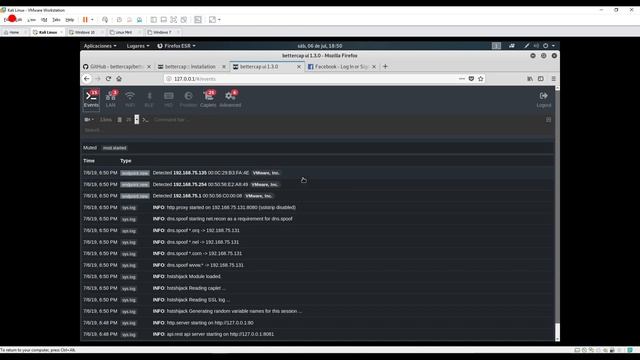Screen dimensions: 640x360
Task: Clear events with the trash icon
Action: 119,120
